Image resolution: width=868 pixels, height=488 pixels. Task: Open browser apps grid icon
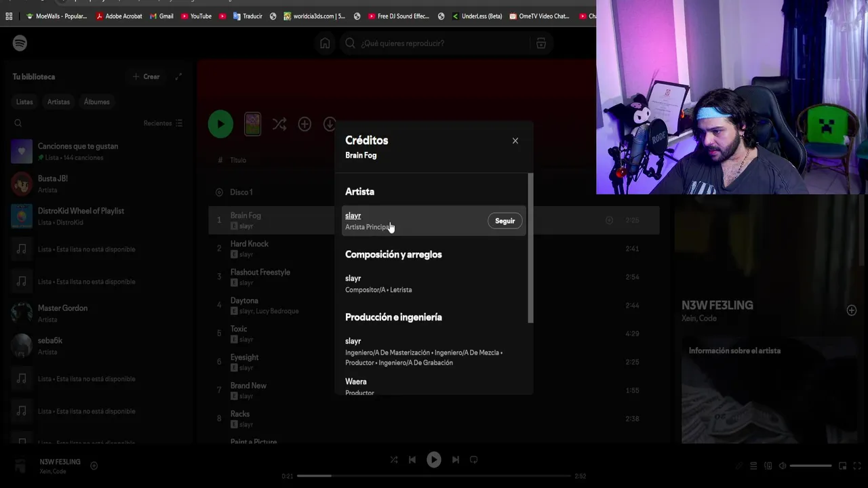click(9, 16)
